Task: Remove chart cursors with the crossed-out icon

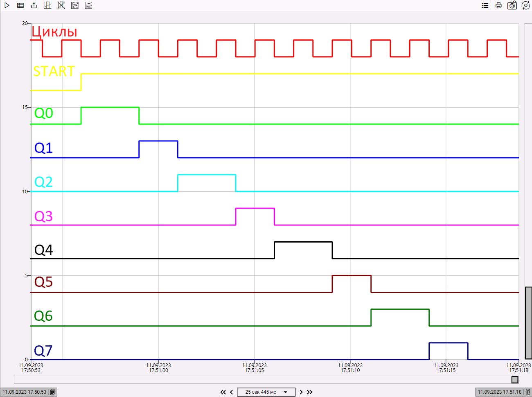Action: click(61, 5)
